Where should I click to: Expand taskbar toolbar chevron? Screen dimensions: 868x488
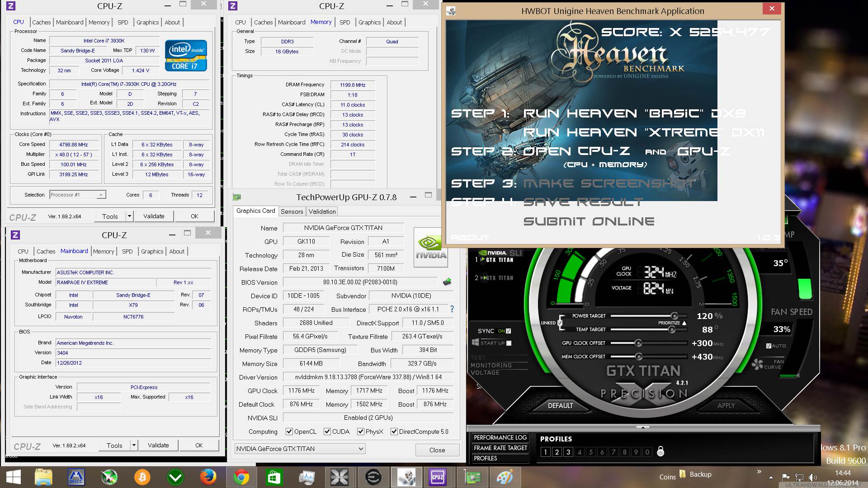759,472
